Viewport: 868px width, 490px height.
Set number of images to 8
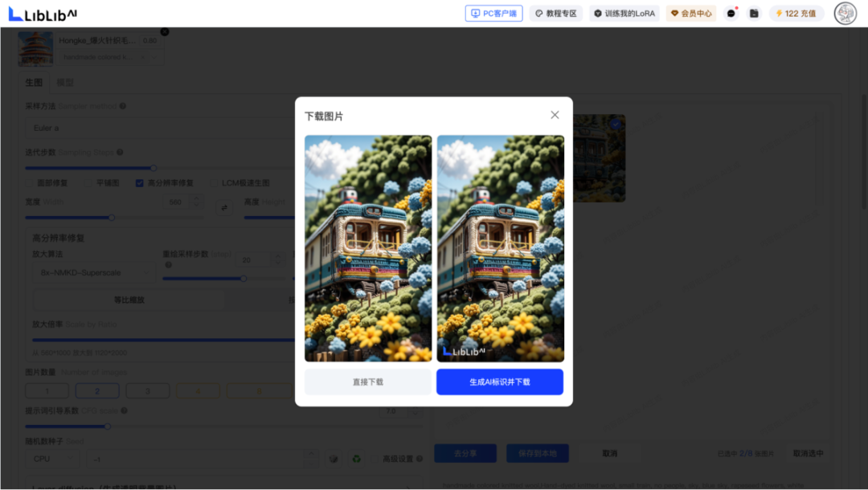tap(259, 391)
